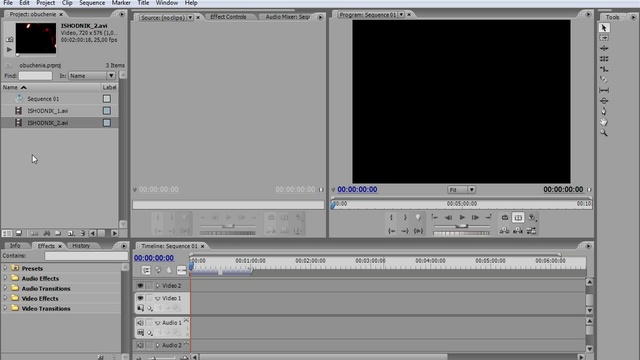Image resolution: width=640 pixels, height=360 pixels.
Task: Switch Project panel to icon view
Action: (19, 233)
